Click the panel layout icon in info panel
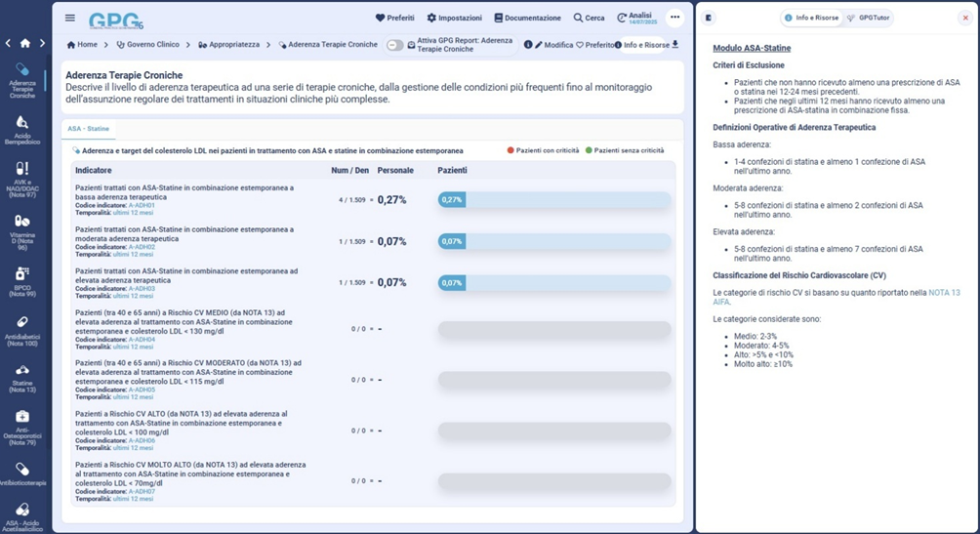This screenshot has height=534, width=980. (x=709, y=18)
